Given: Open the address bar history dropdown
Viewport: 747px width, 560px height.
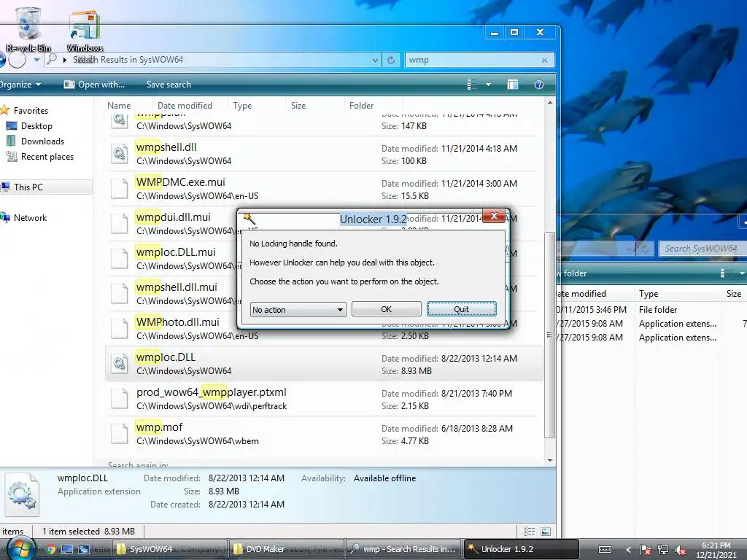Looking at the screenshot, I should [x=375, y=60].
